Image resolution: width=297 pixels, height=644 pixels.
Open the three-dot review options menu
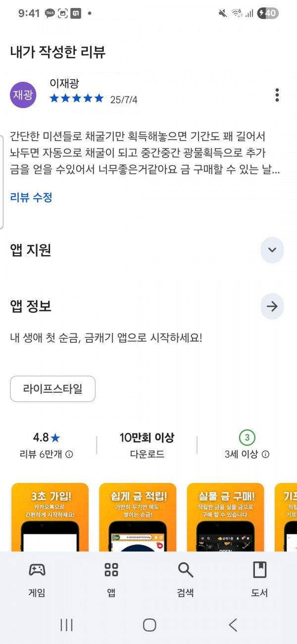coord(277,95)
